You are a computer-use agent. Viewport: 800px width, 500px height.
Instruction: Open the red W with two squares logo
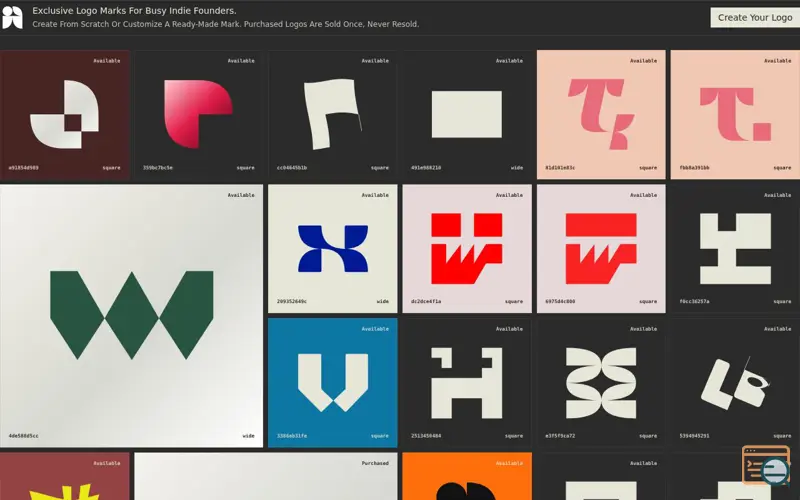pos(467,248)
